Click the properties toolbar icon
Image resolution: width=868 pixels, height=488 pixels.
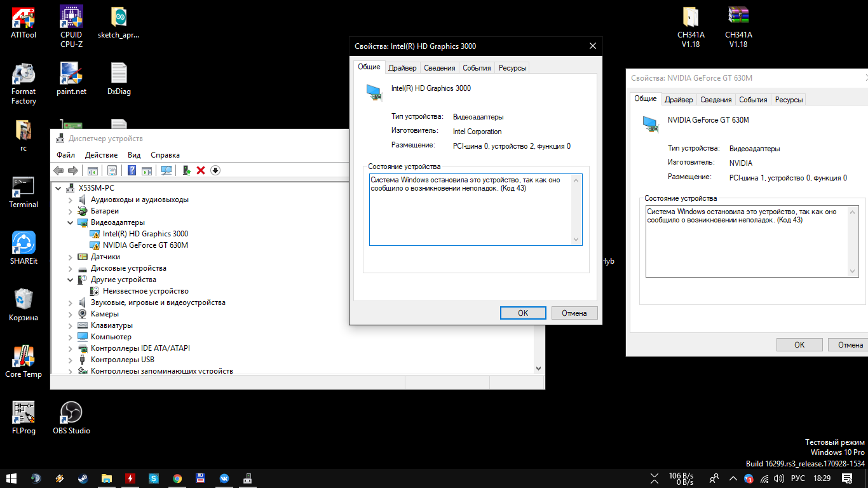(x=112, y=170)
